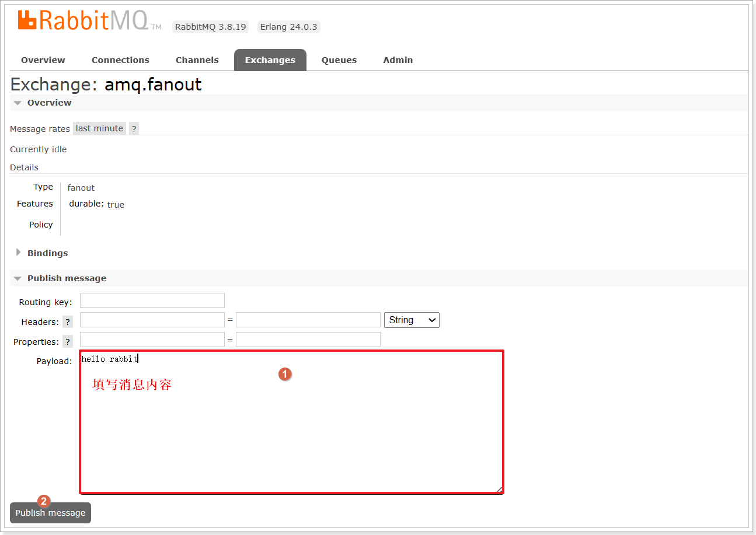This screenshot has width=756, height=535.
Task: Click the Erlang 24.0.3 version label
Action: 288,27
